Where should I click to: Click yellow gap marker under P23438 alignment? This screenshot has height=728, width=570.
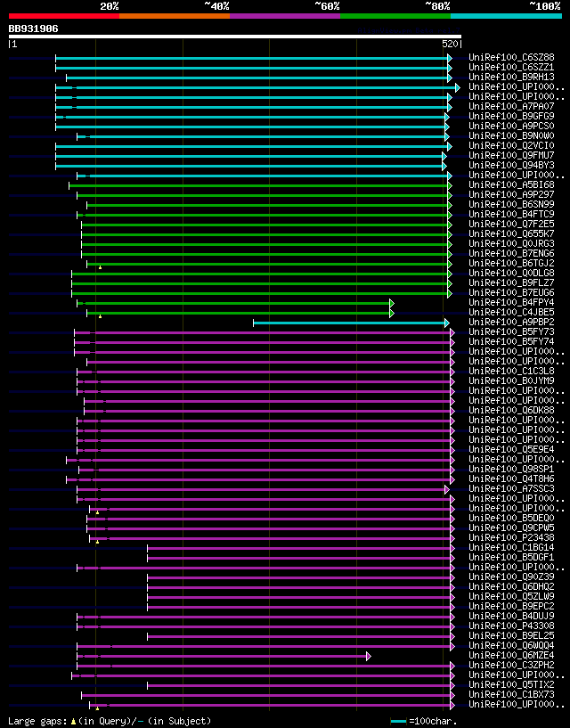[x=97, y=542]
